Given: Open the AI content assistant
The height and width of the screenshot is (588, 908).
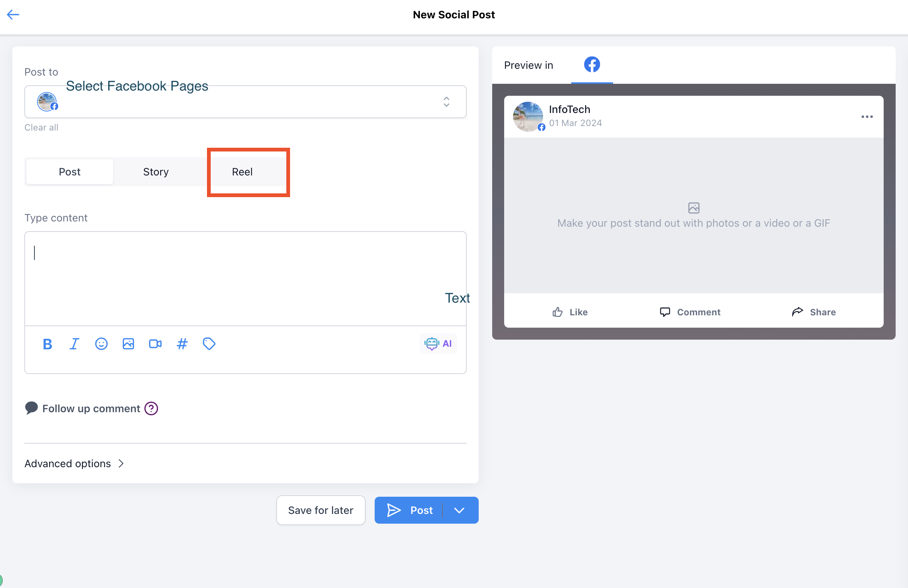Looking at the screenshot, I should coord(438,344).
